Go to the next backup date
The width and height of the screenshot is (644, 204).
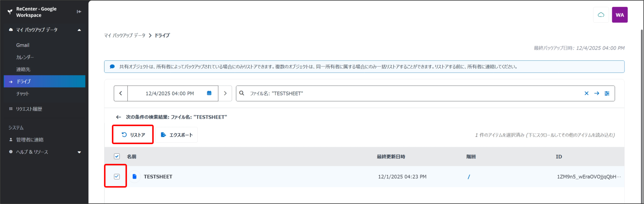pos(225,93)
